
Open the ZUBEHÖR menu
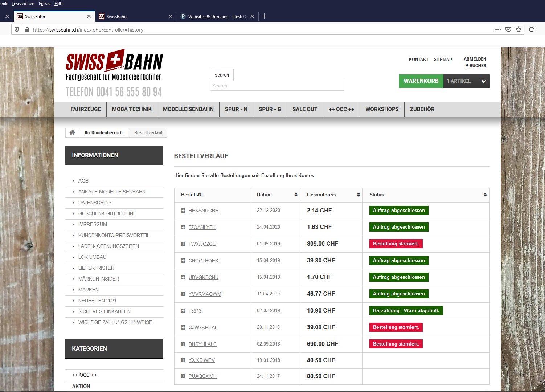pos(422,109)
